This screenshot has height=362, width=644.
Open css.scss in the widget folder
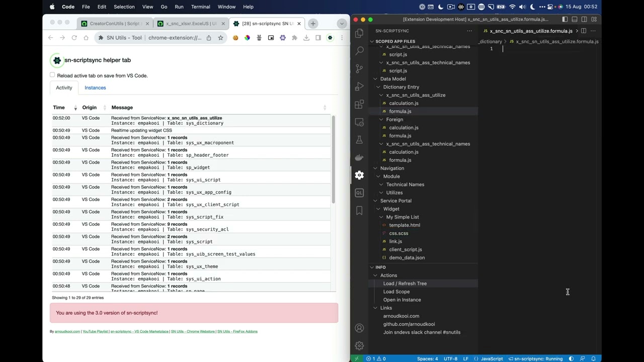[398, 233]
